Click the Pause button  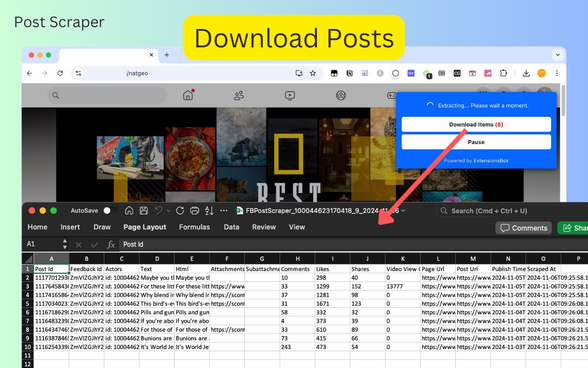point(476,142)
